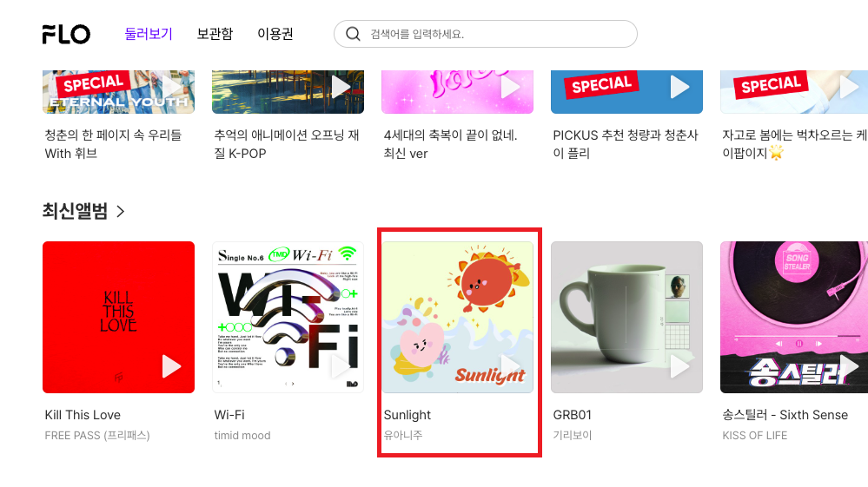The height and width of the screenshot is (487, 868).
Task: Open the 이용권 tab
Action: [x=275, y=34]
